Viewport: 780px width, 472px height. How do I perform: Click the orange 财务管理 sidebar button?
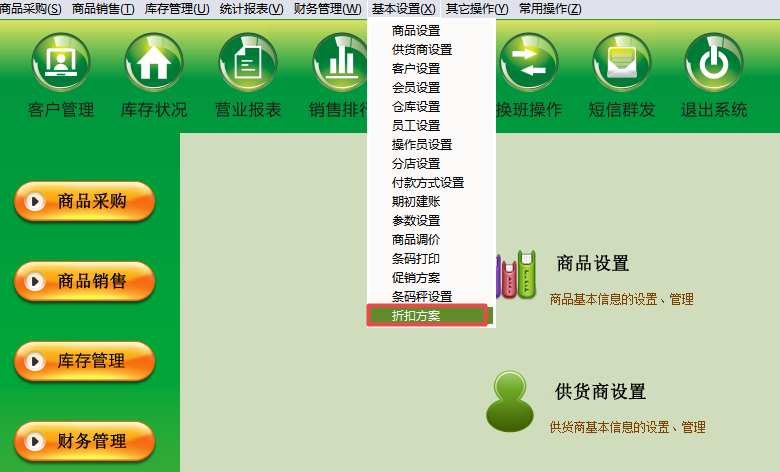[x=85, y=441]
